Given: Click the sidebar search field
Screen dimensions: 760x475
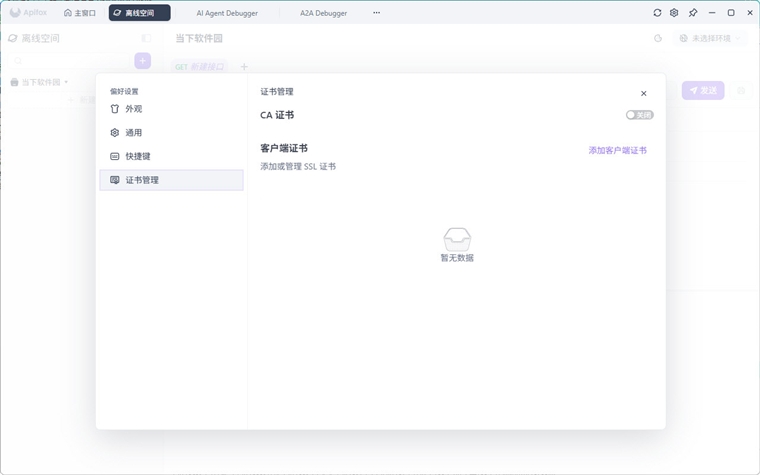Looking at the screenshot, I should click(69, 61).
